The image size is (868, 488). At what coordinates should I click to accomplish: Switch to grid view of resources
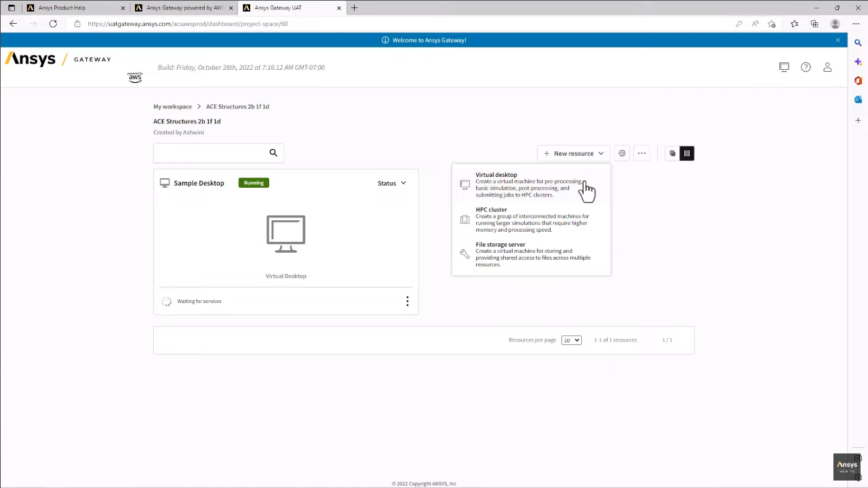(687, 153)
